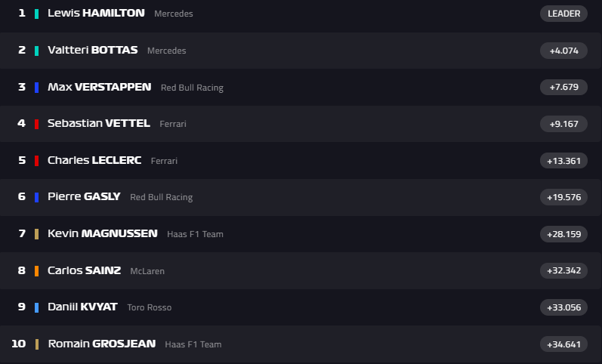Click Lewis Hamilton's driver name

(96, 14)
